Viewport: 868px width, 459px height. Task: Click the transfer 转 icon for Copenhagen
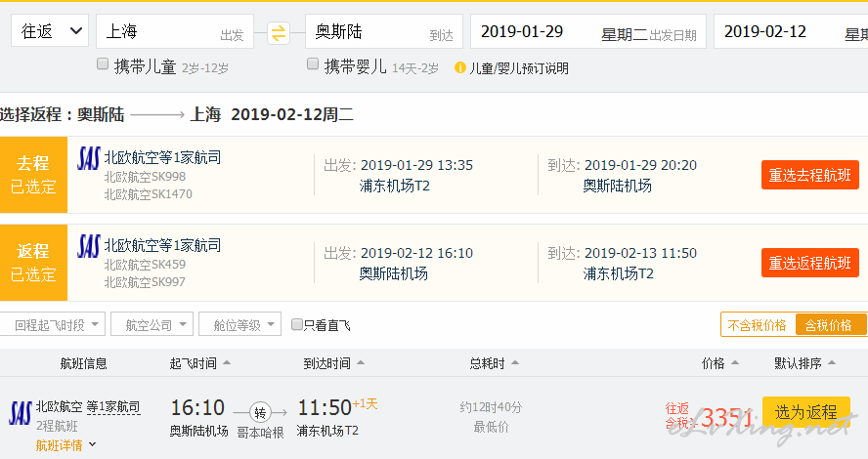click(260, 412)
